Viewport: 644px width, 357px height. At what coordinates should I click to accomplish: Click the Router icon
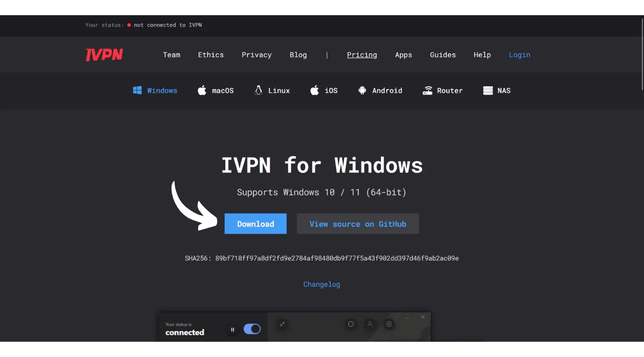(427, 91)
